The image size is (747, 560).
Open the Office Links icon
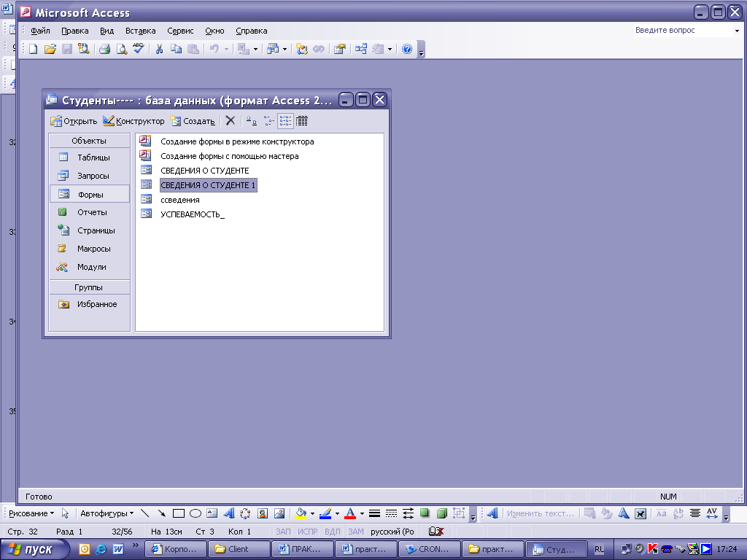click(x=244, y=49)
